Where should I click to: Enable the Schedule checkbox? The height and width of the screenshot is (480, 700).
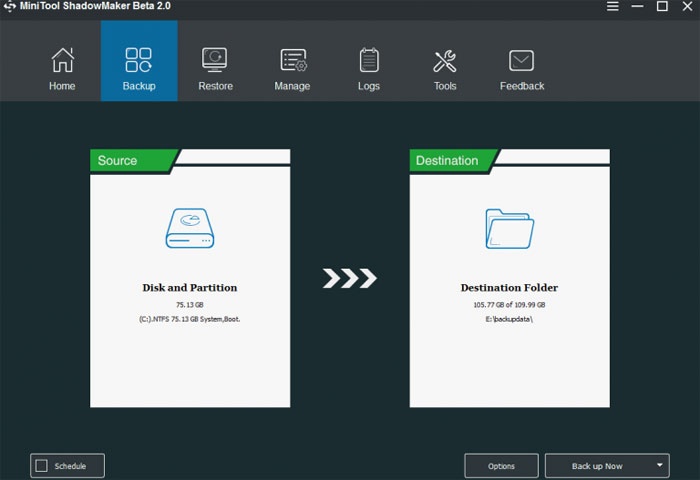pos(42,466)
